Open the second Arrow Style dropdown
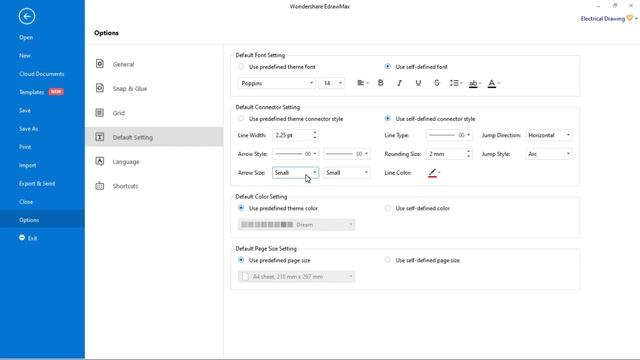Screen dimensions: 640x360 click(347, 154)
